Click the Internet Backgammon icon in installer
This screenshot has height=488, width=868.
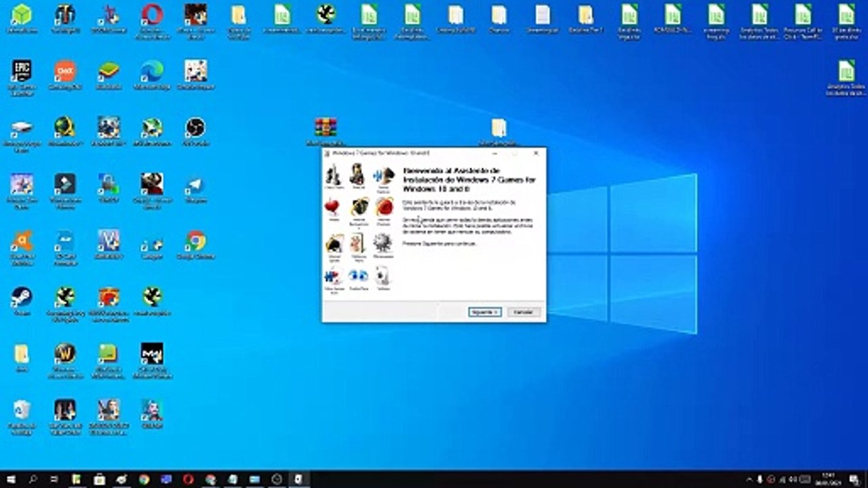(x=359, y=206)
